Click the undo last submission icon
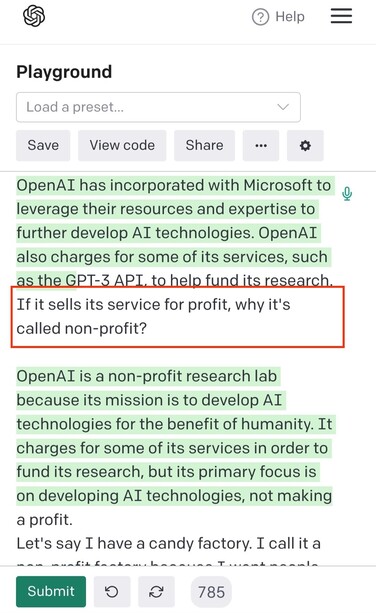The height and width of the screenshot is (613, 376). click(112, 591)
